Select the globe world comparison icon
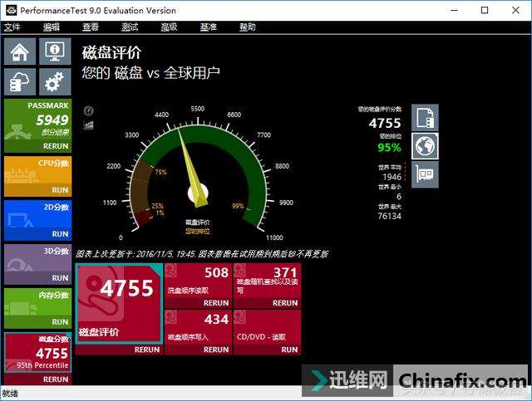 [x=425, y=146]
